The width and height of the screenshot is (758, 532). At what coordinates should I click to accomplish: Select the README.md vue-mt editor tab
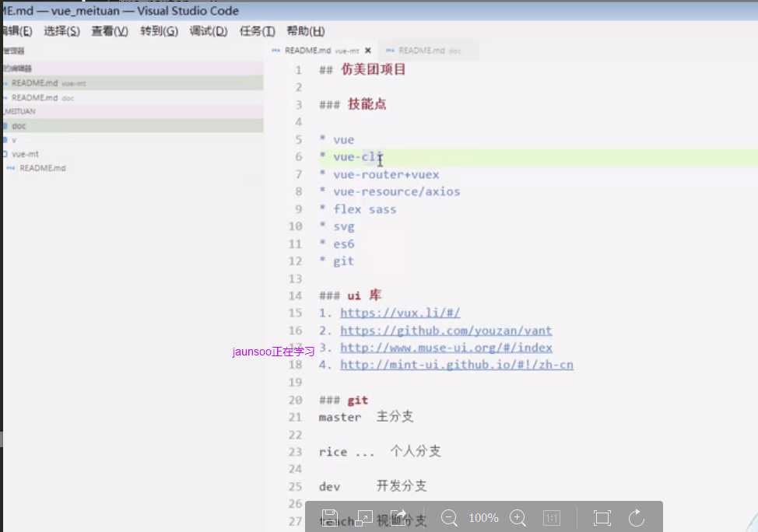(321, 51)
